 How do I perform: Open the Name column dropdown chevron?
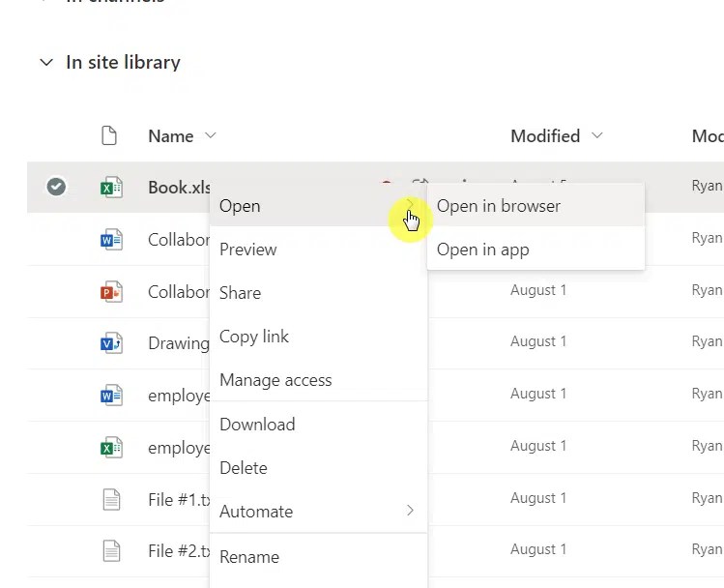point(211,135)
